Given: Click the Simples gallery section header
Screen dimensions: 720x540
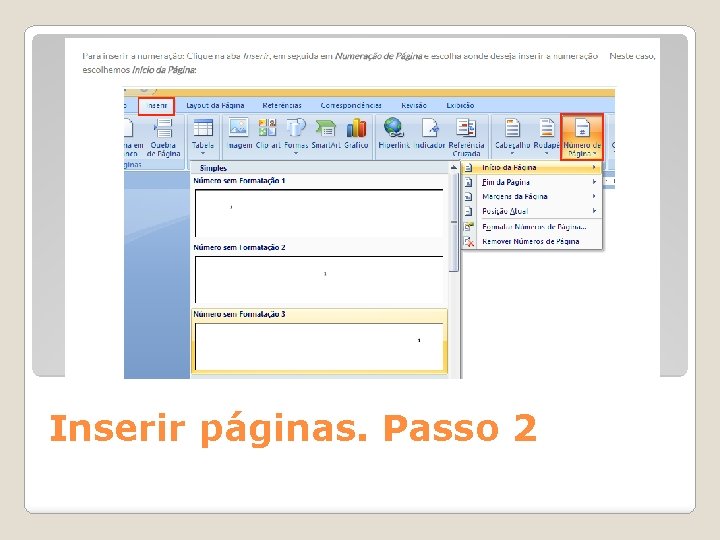Looking at the screenshot, I should click(319, 168).
